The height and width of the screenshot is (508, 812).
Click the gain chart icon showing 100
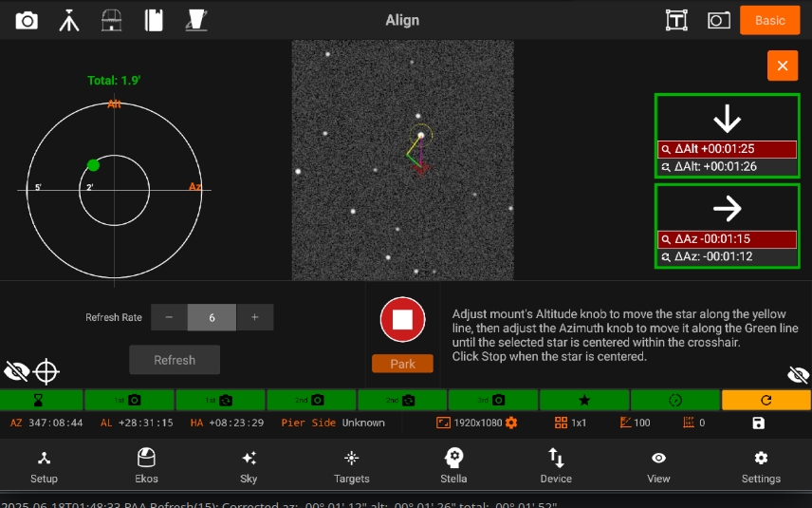625,423
